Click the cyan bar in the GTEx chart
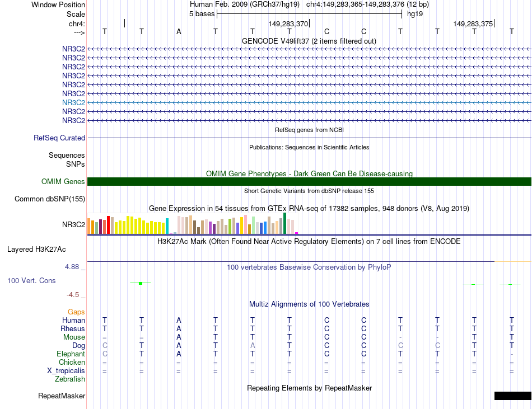Image resolution: width=532 pixels, height=409 pixels. click(x=167, y=227)
